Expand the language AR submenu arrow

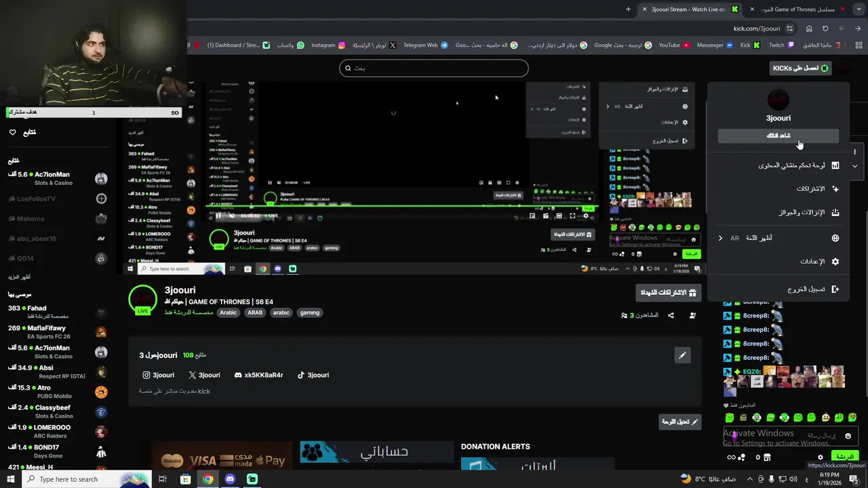coord(720,238)
